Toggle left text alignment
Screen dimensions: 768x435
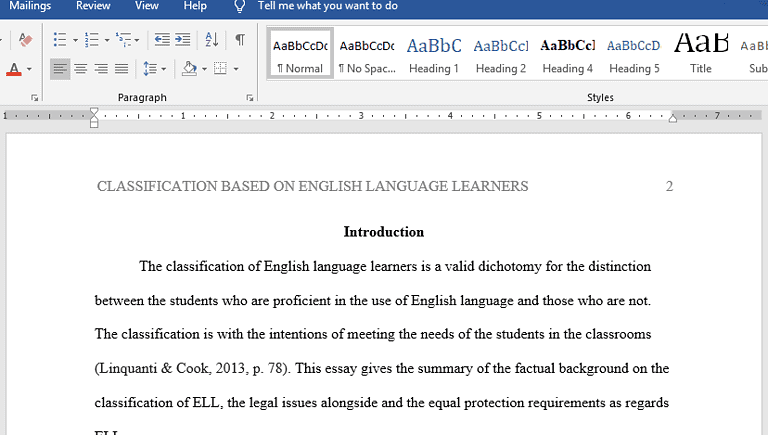tap(60, 69)
